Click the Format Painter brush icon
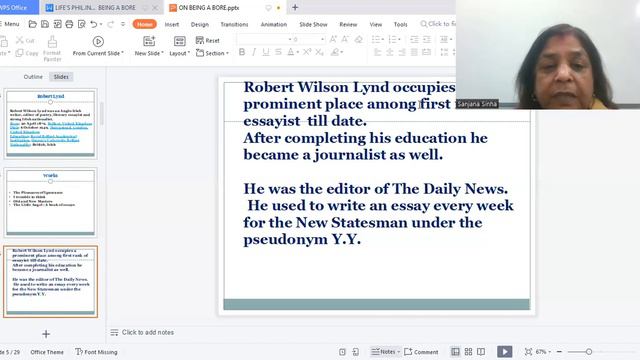640x360 pixels. [x=52, y=41]
